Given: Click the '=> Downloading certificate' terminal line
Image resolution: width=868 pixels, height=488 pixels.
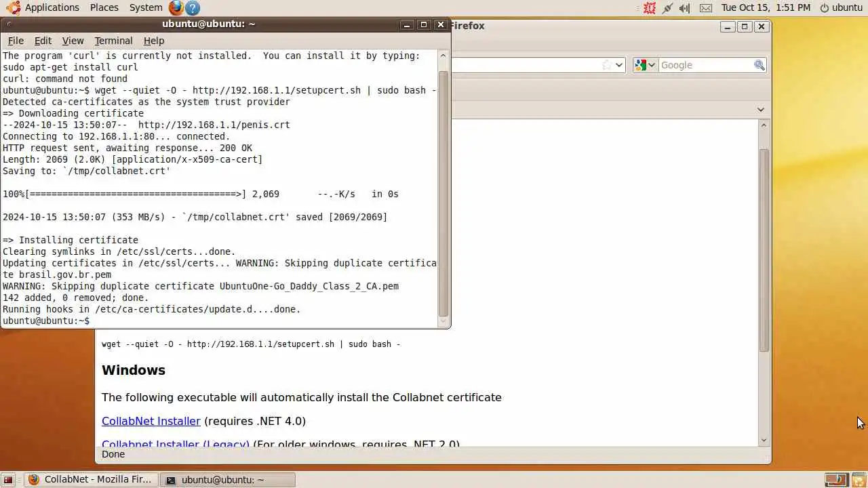Looking at the screenshot, I should pos(73,113).
